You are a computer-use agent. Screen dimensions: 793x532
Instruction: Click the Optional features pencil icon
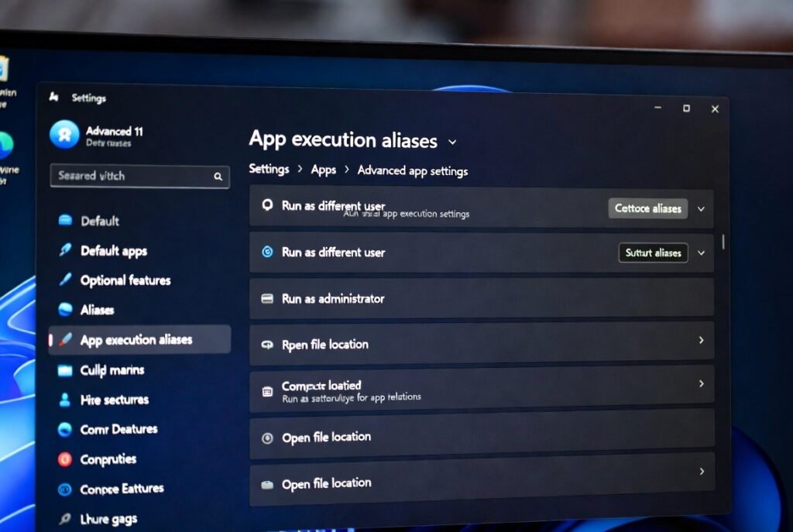point(65,280)
